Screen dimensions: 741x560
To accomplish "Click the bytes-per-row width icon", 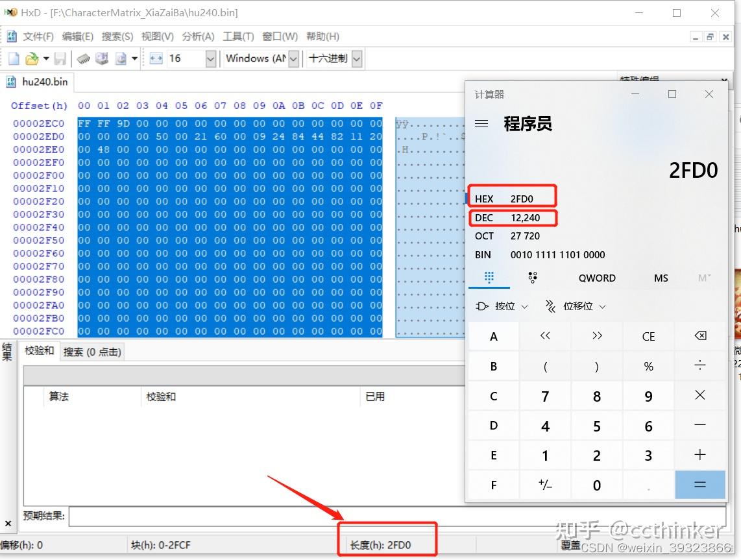I will 156,58.
